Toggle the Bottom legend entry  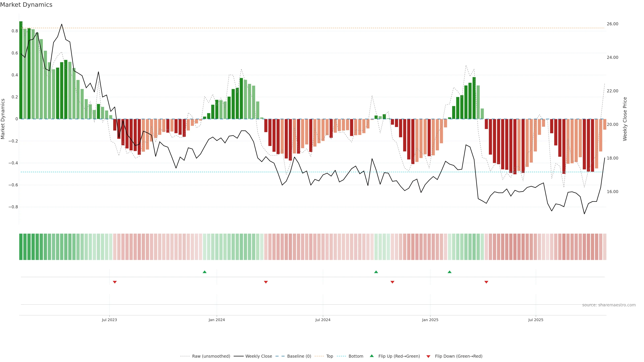356,356
